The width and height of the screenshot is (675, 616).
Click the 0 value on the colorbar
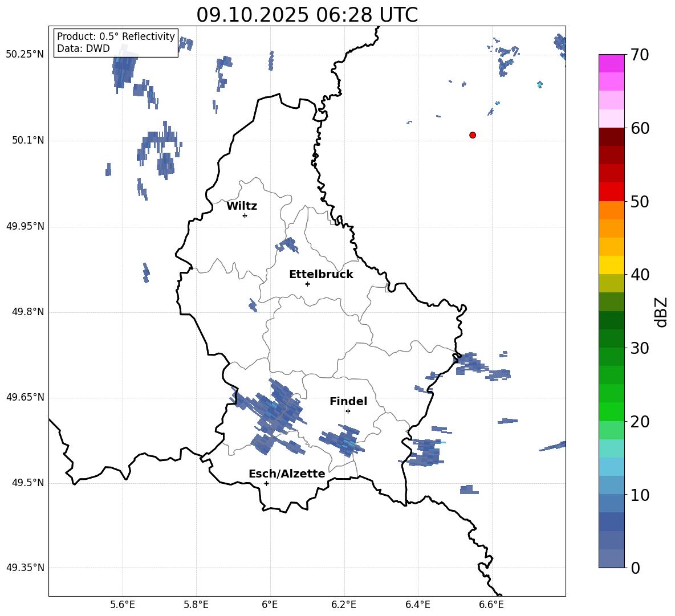(x=636, y=568)
